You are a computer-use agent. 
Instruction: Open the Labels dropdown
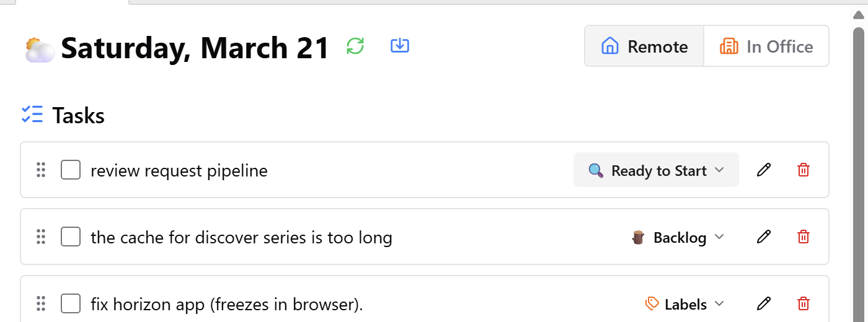click(684, 304)
